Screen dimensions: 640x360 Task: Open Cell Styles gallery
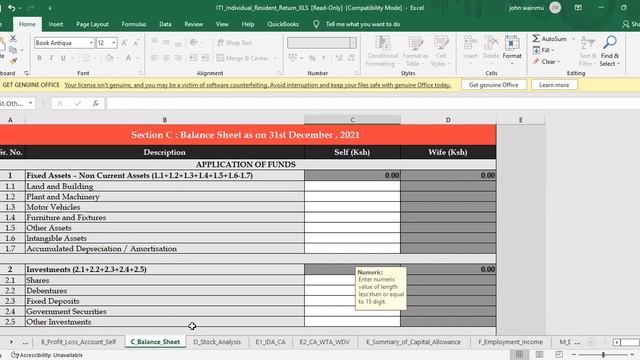[x=440, y=51]
